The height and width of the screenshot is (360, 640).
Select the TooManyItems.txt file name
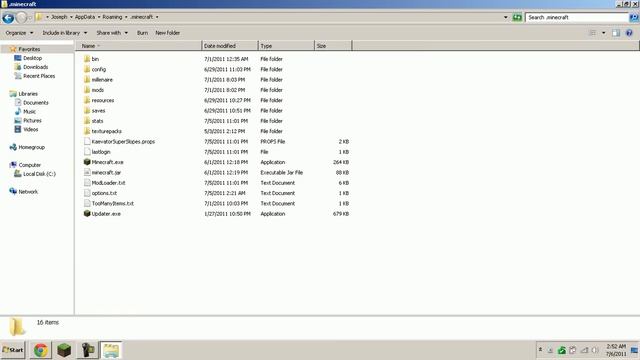tap(113, 203)
